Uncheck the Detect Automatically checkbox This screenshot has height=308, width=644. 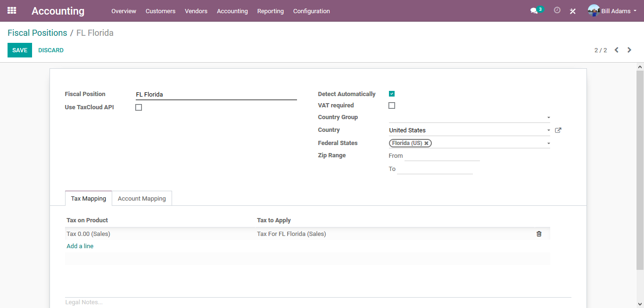point(392,94)
